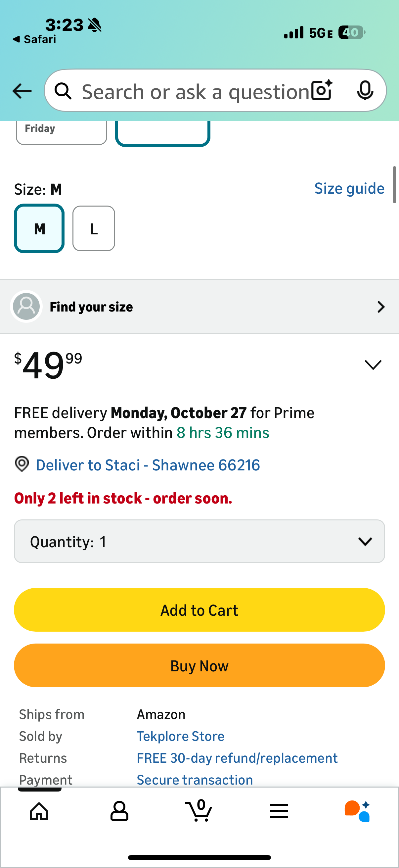Click the page scrollbar indicator
The width and height of the screenshot is (399, 868).
tap(394, 185)
